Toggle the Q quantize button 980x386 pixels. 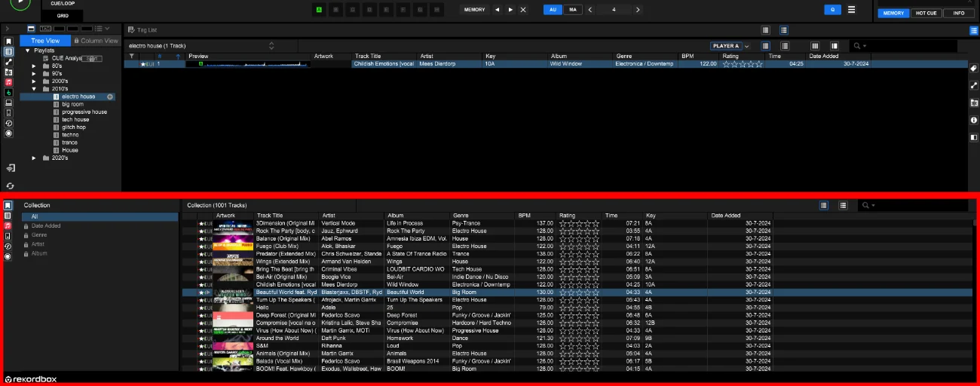pyautogui.click(x=832, y=10)
